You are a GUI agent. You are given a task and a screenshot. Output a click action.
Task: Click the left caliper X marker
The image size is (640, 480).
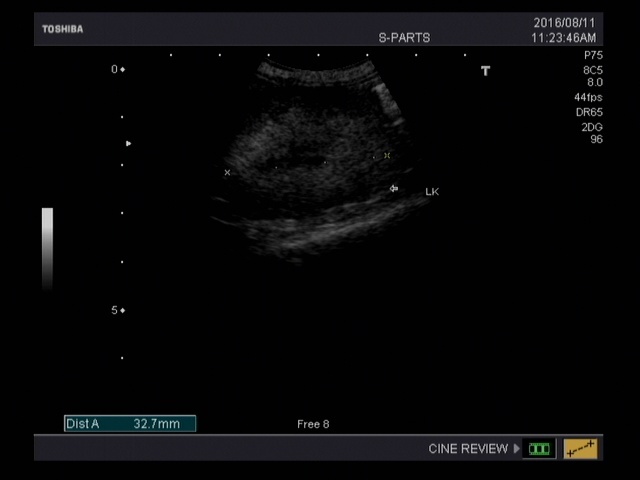point(227,173)
